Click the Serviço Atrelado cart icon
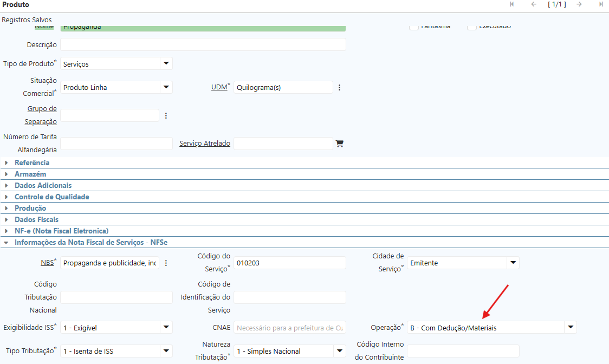The image size is (609, 364). [x=340, y=144]
